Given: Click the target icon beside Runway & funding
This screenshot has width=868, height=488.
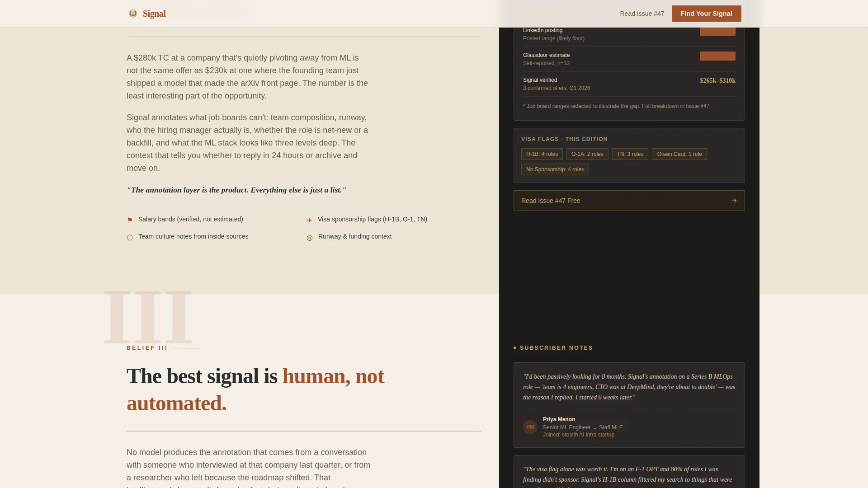Looking at the screenshot, I should coord(310,238).
